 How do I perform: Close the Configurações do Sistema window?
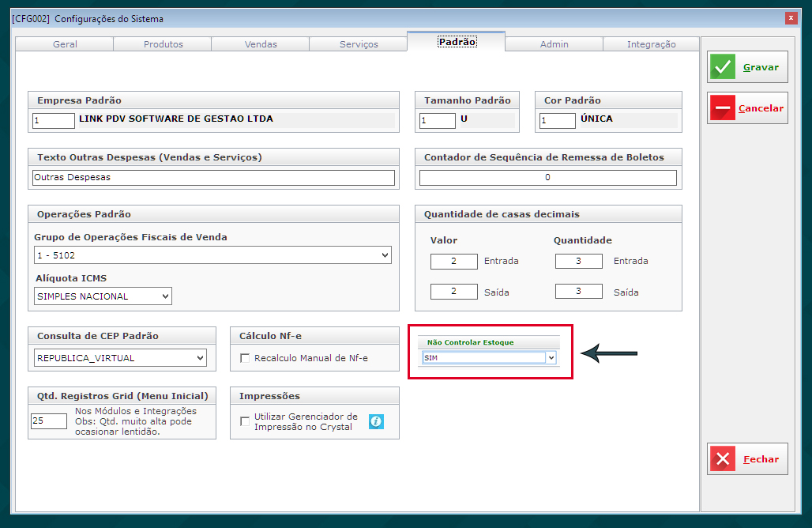(x=791, y=18)
